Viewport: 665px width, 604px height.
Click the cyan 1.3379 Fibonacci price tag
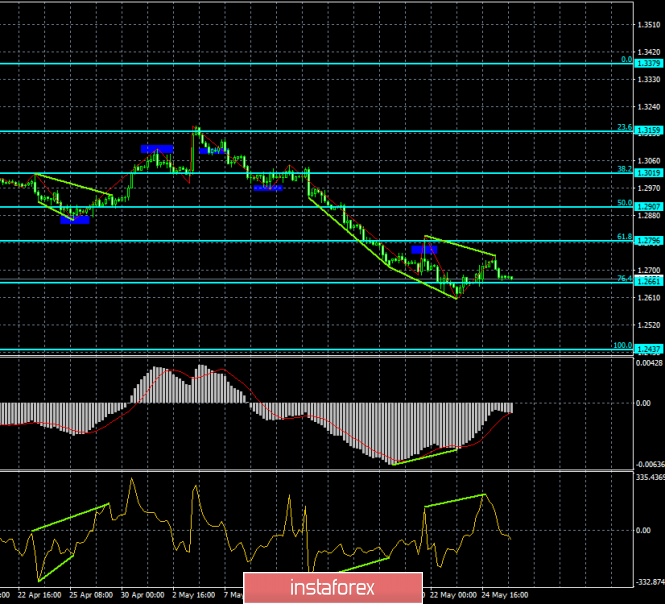[x=649, y=63]
